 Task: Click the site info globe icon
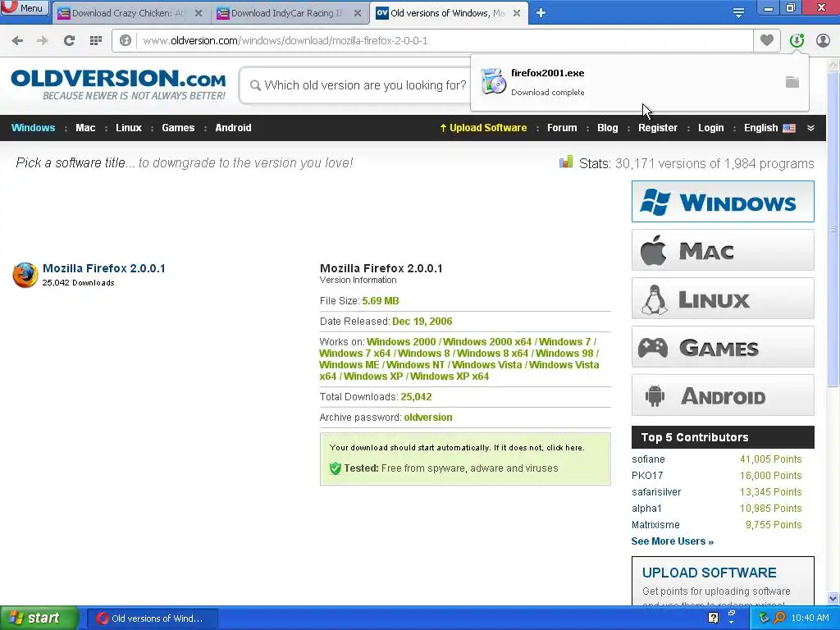coord(126,41)
